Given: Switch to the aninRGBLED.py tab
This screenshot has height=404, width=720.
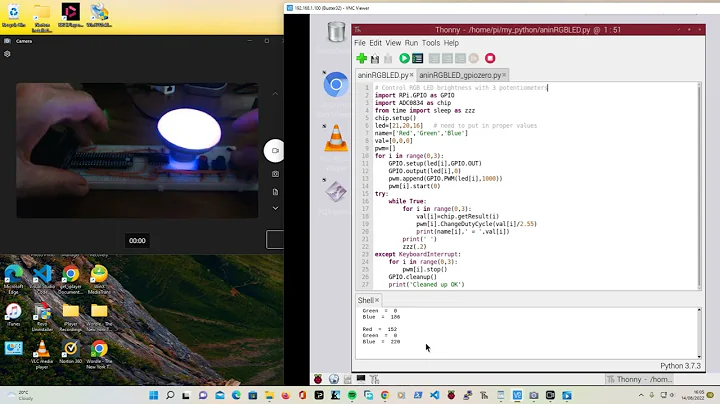Looking at the screenshot, I should (x=382, y=75).
